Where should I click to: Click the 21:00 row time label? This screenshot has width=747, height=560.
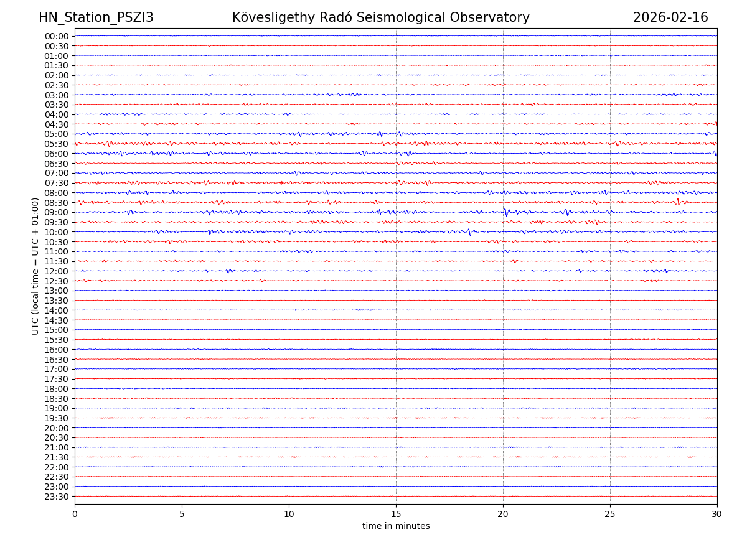57,447
